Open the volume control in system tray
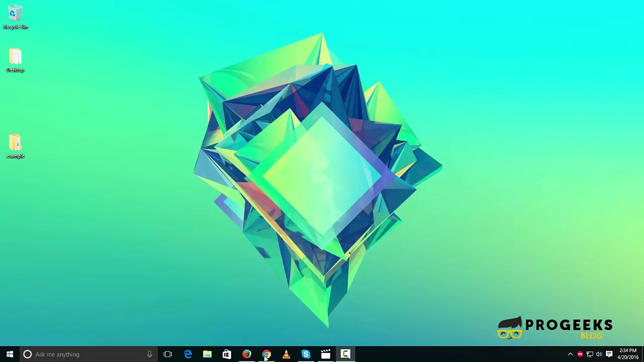 (599, 354)
